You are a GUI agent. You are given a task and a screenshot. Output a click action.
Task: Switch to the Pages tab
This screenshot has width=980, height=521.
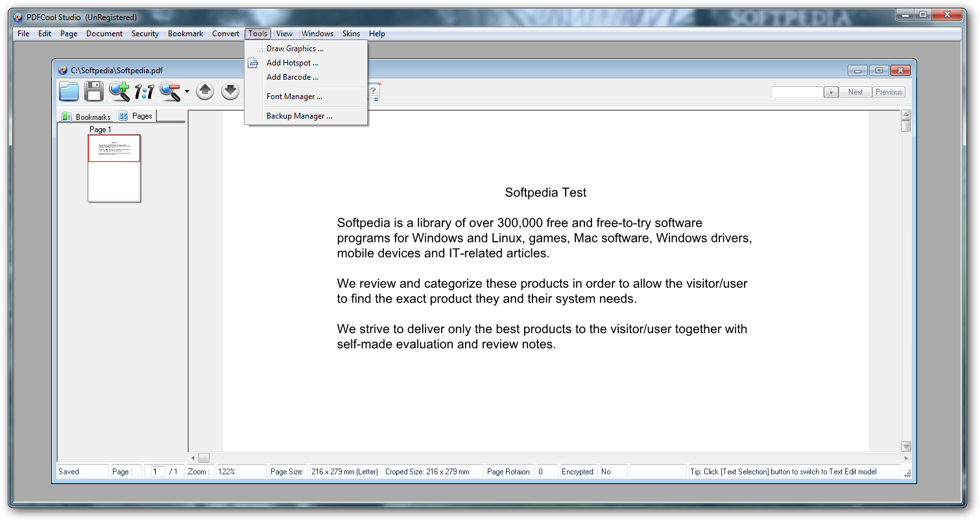(x=136, y=116)
